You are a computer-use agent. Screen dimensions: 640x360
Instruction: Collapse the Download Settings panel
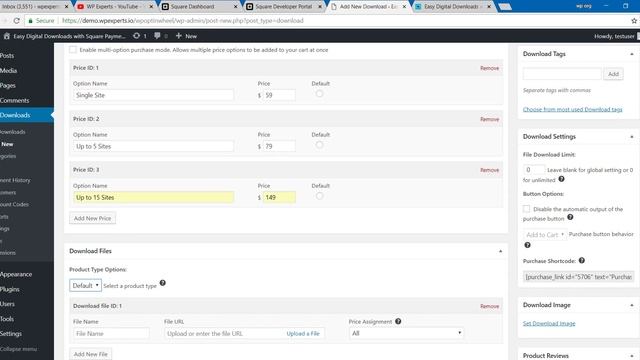631,137
